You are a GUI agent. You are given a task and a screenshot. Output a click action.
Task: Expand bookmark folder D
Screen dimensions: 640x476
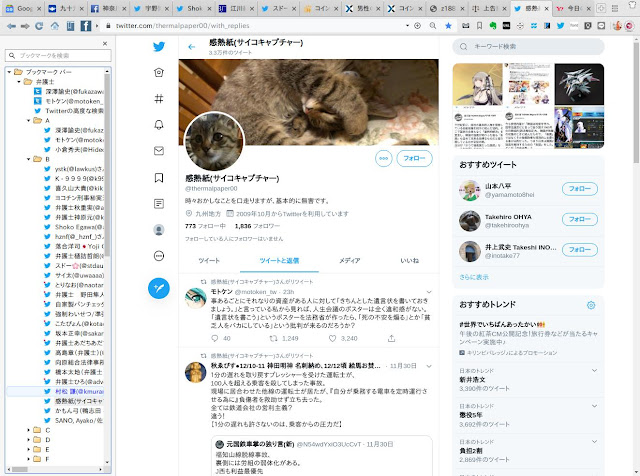tap(29, 440)
